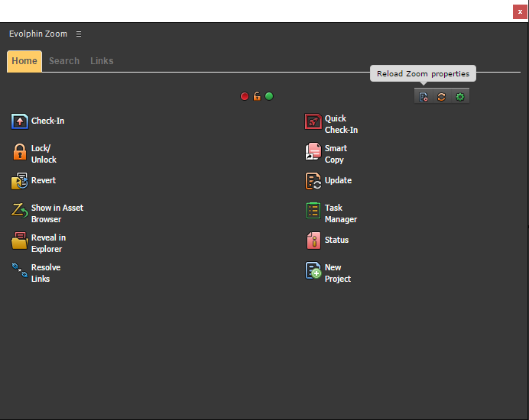Open the green gear settings icon
This screenshot has width=529, height=420.
pos(460,97)
